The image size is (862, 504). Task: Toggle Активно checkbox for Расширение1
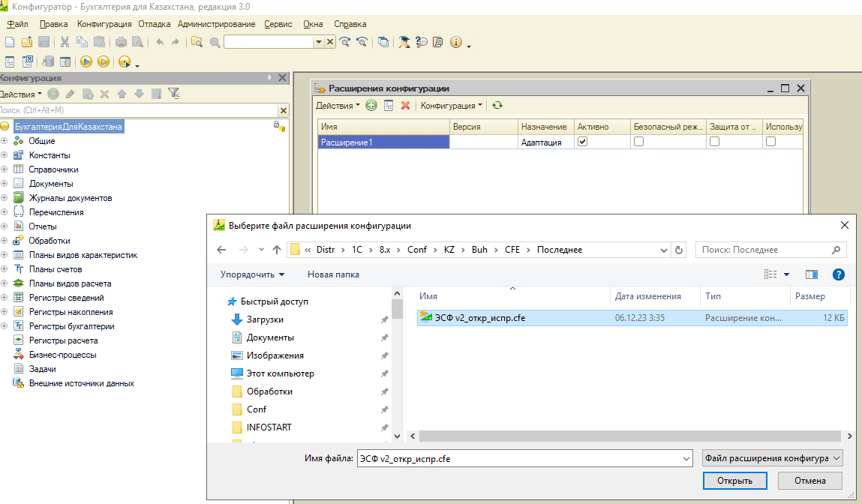[583, 142]
